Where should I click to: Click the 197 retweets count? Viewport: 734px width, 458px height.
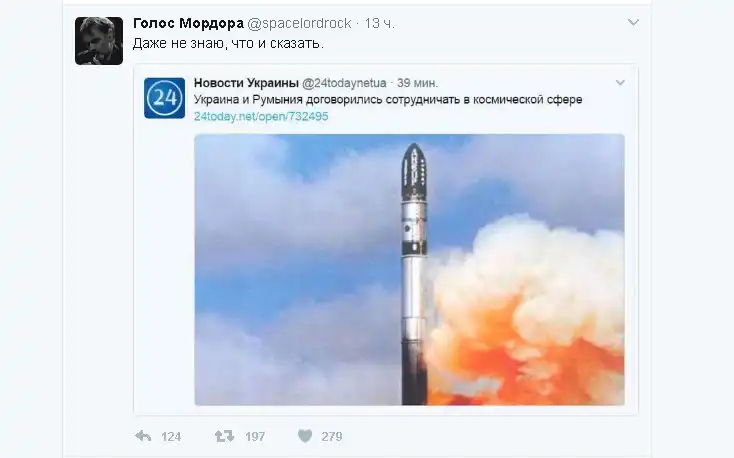pyautogui.click(x=255, y=436)
